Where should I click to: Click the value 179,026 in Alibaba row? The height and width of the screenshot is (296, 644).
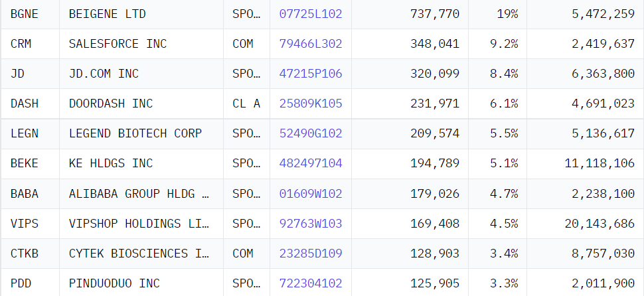435,193
